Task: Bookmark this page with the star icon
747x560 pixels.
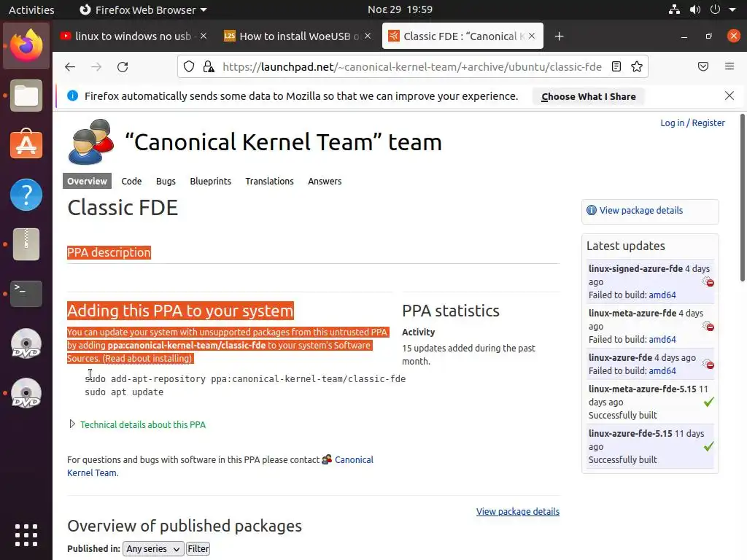Action: coord(637,66)
